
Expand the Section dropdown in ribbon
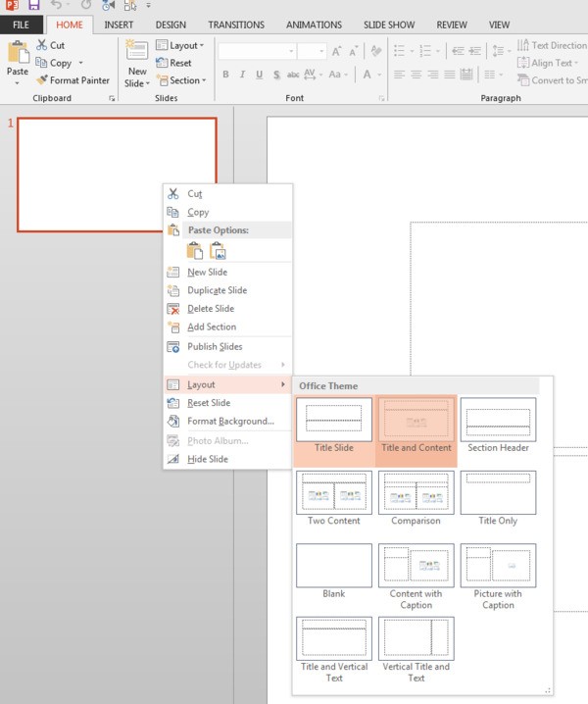(180, 80)
